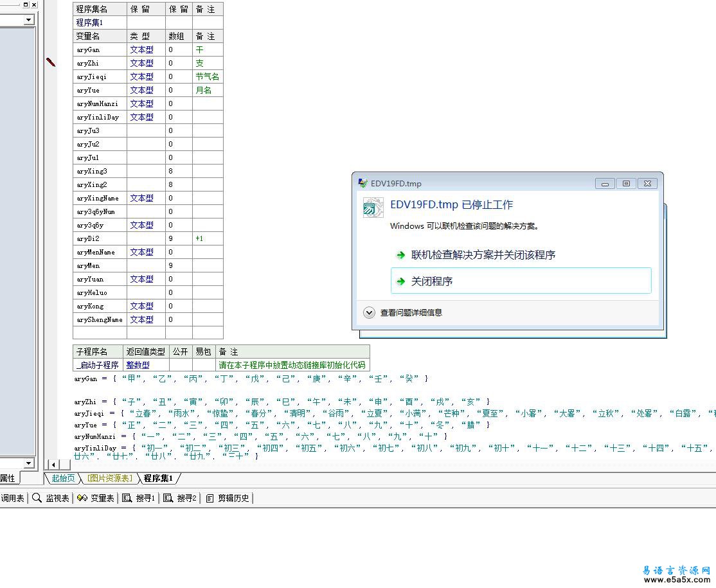Select the aryJieqi variable name cell
Screen dimensions: 716x588
[x=100, y=76]
